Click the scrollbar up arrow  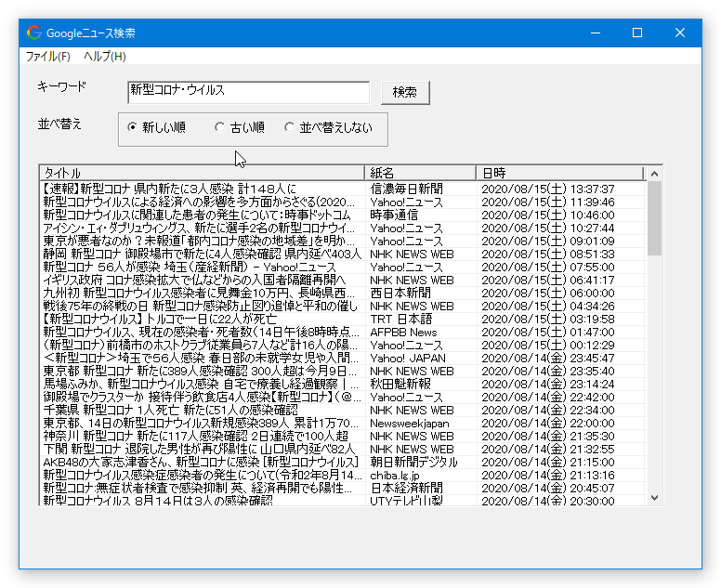point(654,174)
